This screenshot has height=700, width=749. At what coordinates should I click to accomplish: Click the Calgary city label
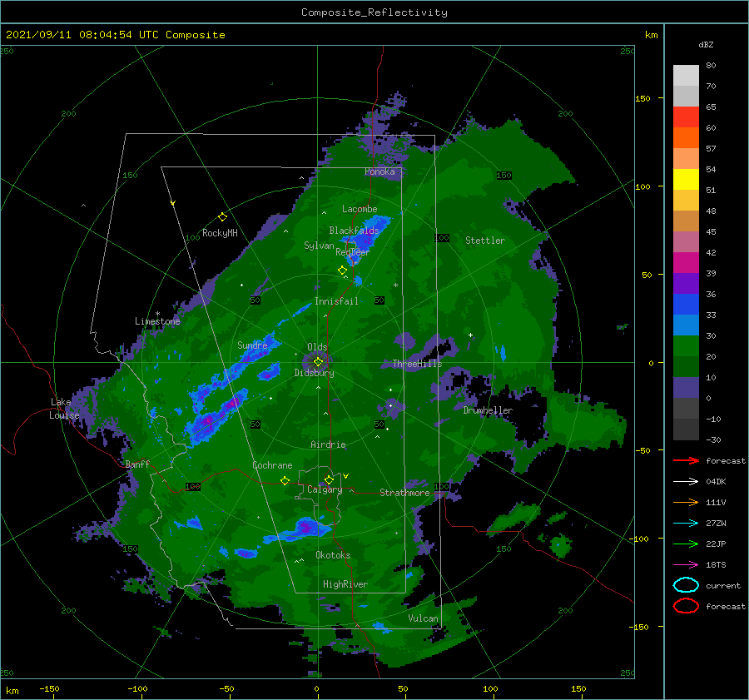pos(325,489)
